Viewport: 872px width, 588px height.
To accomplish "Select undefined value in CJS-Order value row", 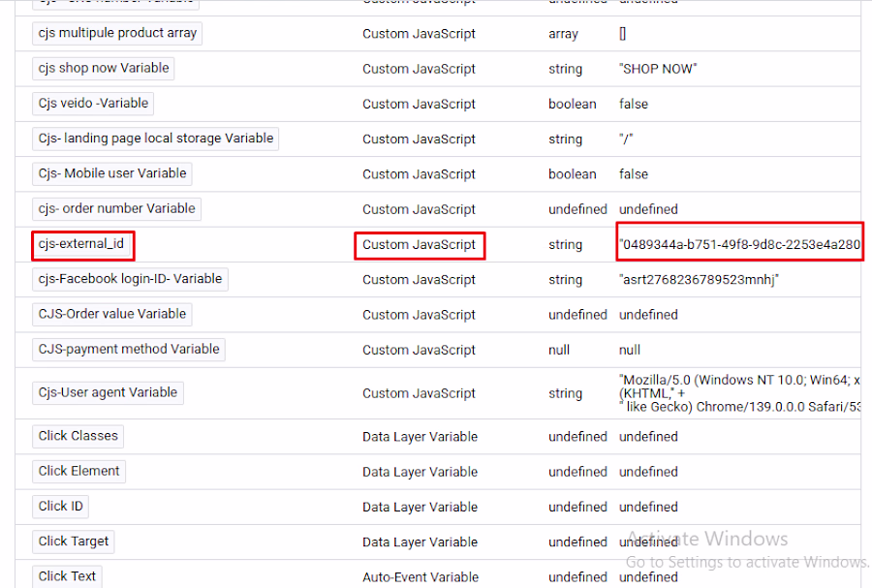I will tap(648, 315).
